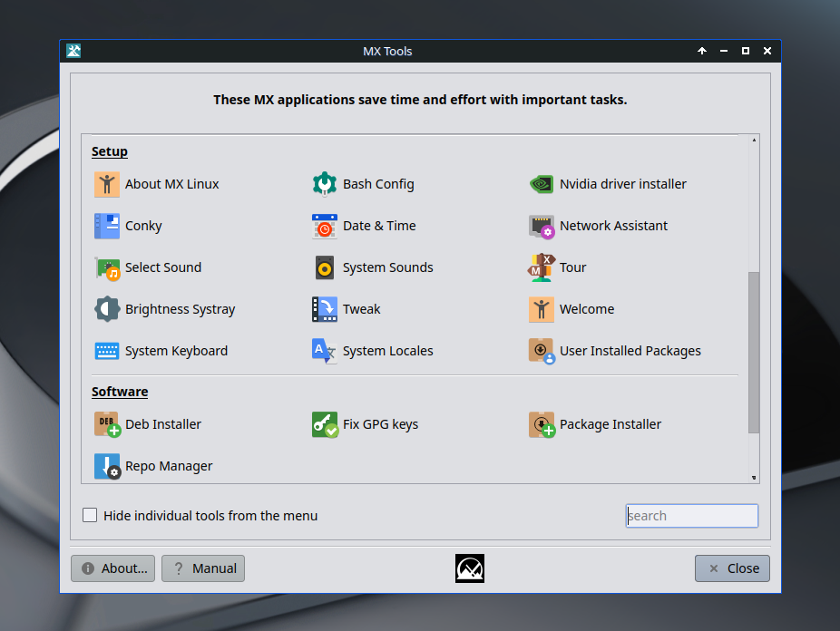
Task: Open Brightness Systray
Action: (178, 309)
